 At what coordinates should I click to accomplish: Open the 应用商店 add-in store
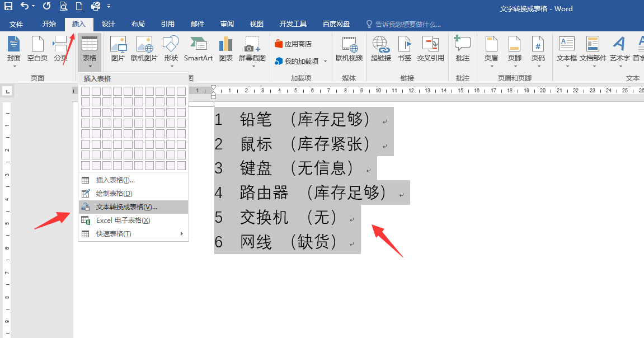(293, 44)
